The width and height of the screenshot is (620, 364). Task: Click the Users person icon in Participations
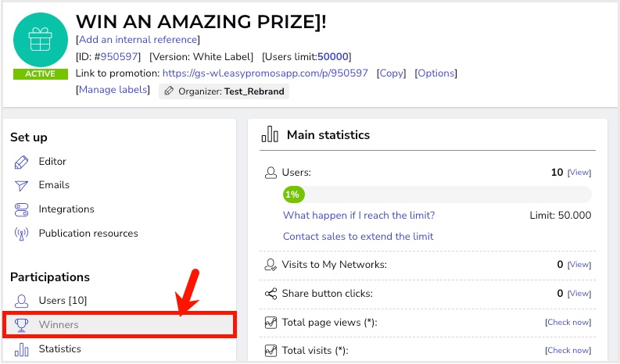[x=22, y=301]
